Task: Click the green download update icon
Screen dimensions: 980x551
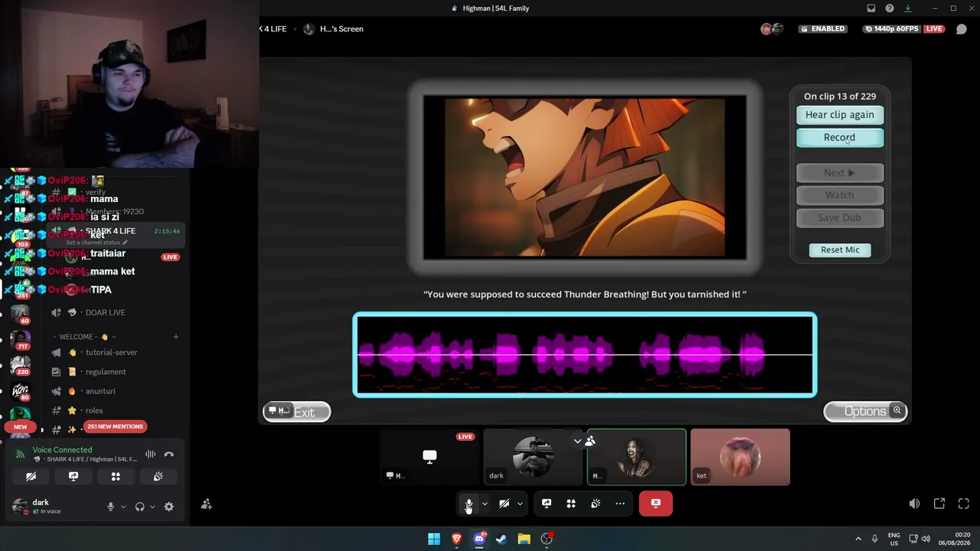Action: tap(908, 8)
